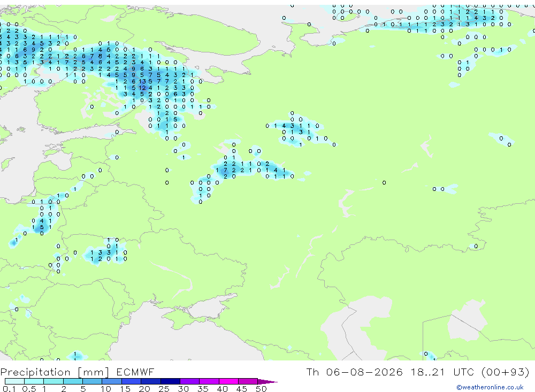Click the '15' legend scale label
The height and width of the screenshot is (392, 535).
[x=125, y=389]
